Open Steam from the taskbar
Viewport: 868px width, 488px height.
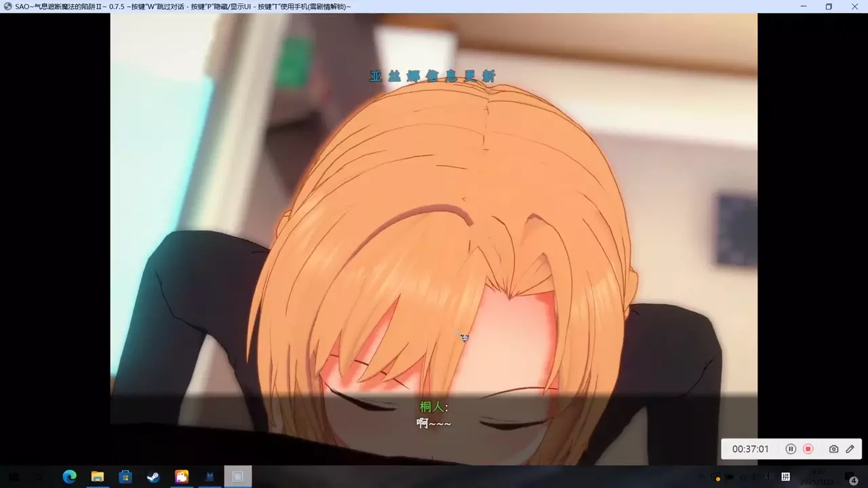[153, 476]
